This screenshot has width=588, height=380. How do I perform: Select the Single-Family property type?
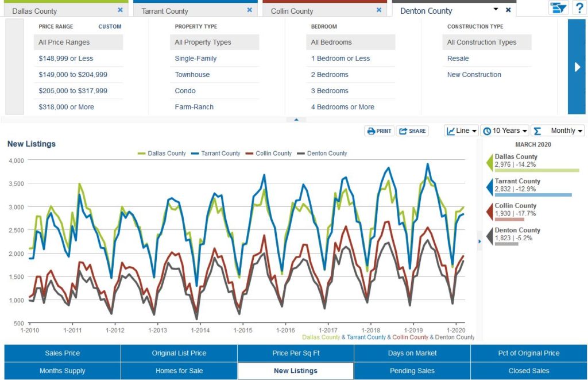click(x=195, y=59)
